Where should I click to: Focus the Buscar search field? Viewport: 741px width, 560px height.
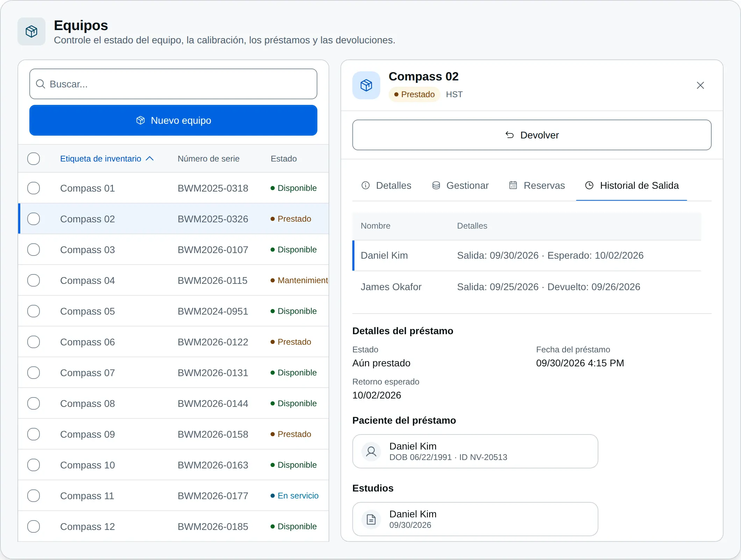(173, 84)
